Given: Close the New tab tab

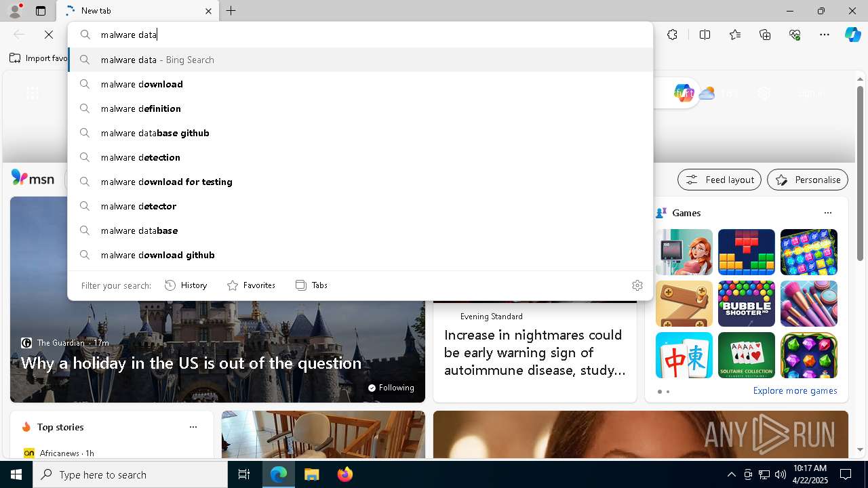Looking at the screenshot, I should pyautogui.click(x=208, y=11).
